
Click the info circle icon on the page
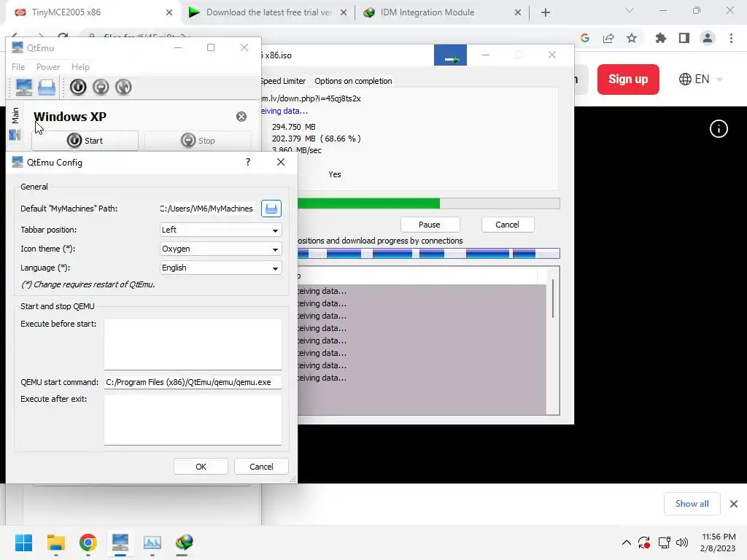(x=719, y=128)
